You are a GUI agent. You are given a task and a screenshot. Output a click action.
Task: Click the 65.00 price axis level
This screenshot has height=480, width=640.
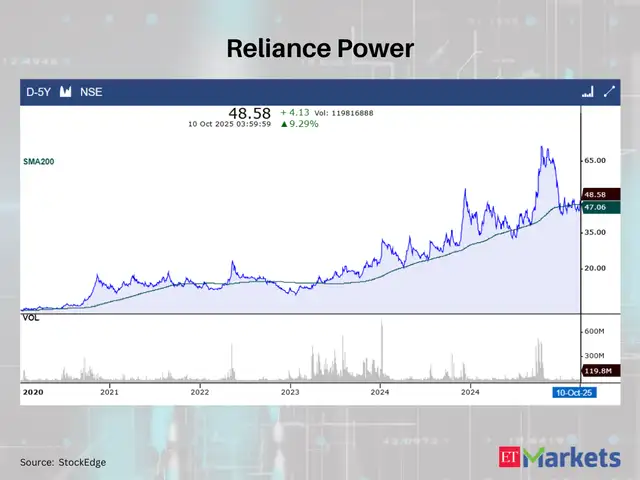tap(596, 160)
